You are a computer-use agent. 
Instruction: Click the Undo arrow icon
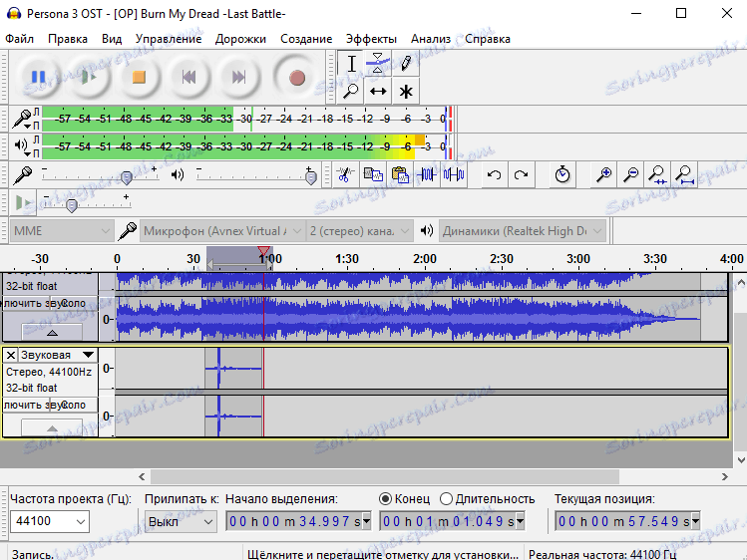tap(494, 174)
